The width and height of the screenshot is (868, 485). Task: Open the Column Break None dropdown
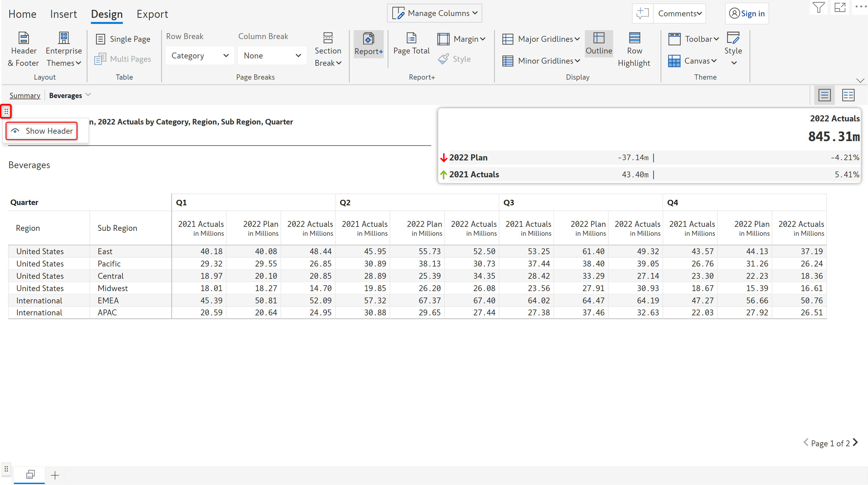tap(272, 56)
